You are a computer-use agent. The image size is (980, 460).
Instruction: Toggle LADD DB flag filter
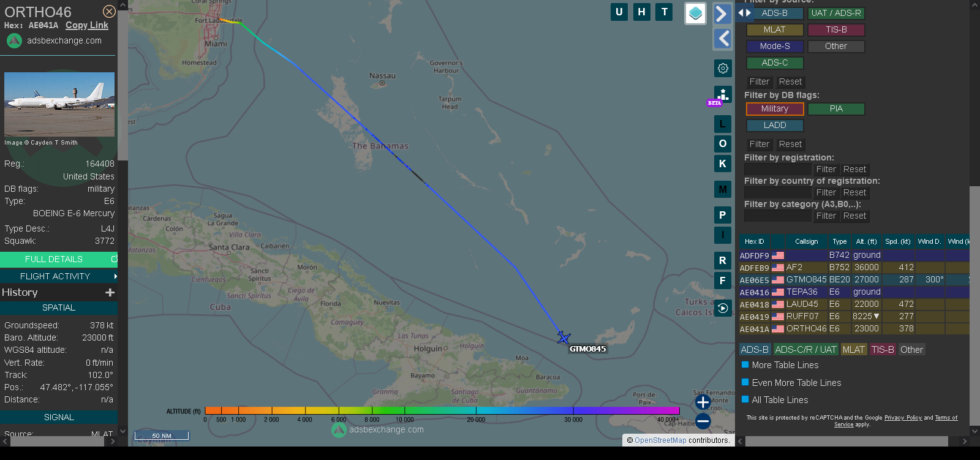pyautogui.click(x=775, y=125)
